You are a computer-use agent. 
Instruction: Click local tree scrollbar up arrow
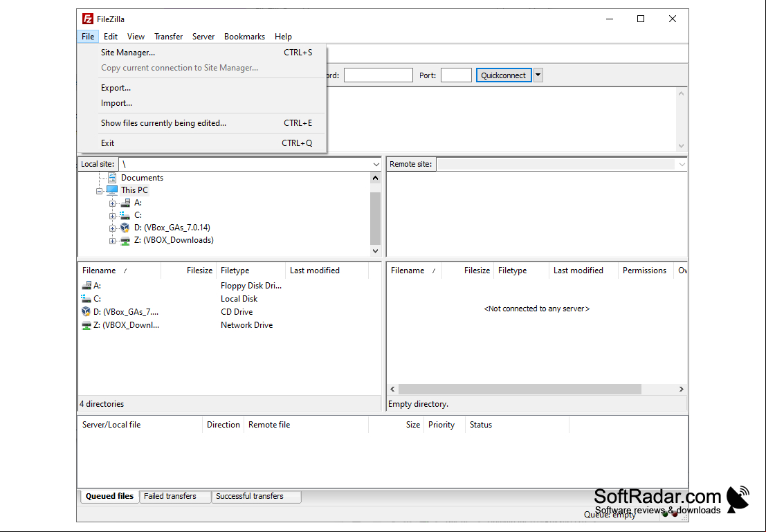coord(375,178)
